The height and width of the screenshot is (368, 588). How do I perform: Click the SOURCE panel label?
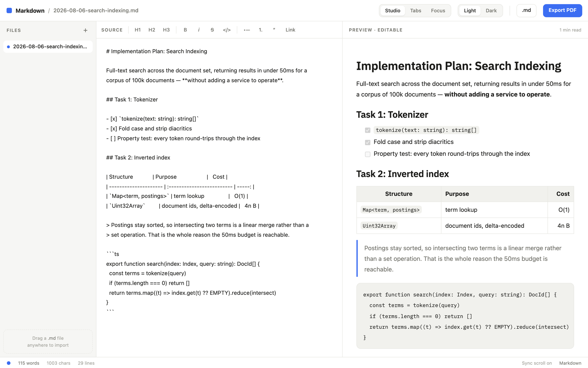[x=112, y=30]
